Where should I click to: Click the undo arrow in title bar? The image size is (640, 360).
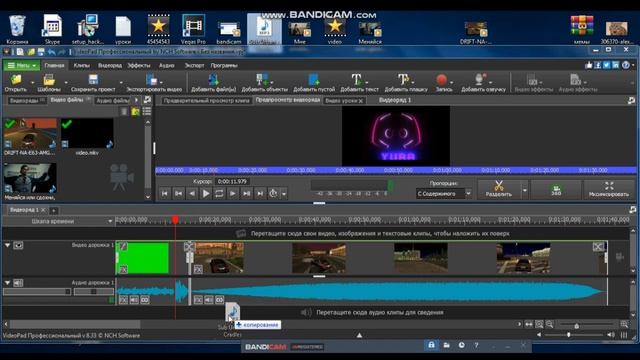(51, 52)
